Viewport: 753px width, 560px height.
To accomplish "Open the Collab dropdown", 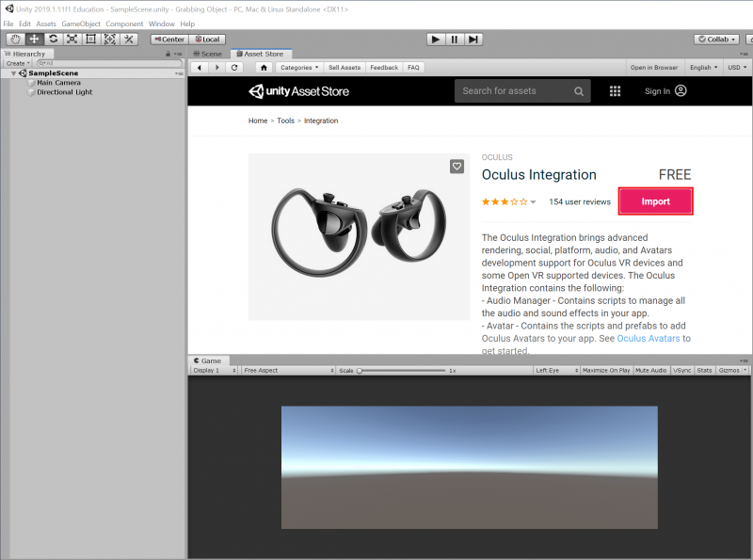I will [716, 40].
